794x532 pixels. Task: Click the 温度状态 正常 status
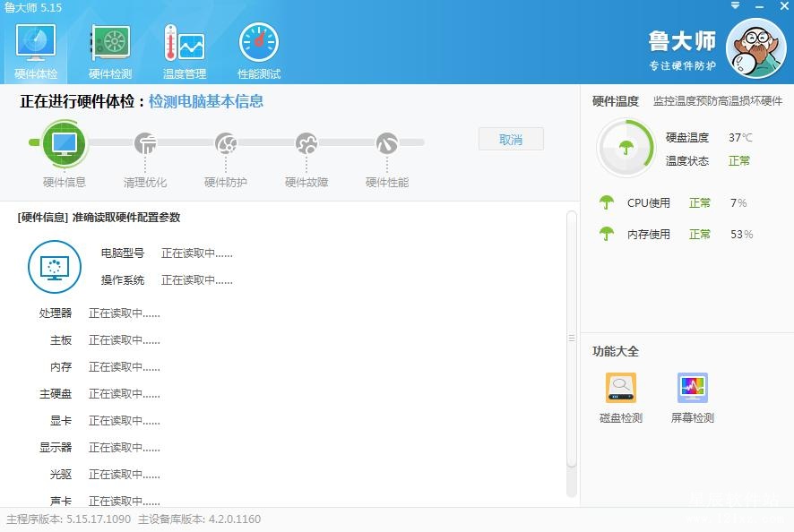(738, 161)
